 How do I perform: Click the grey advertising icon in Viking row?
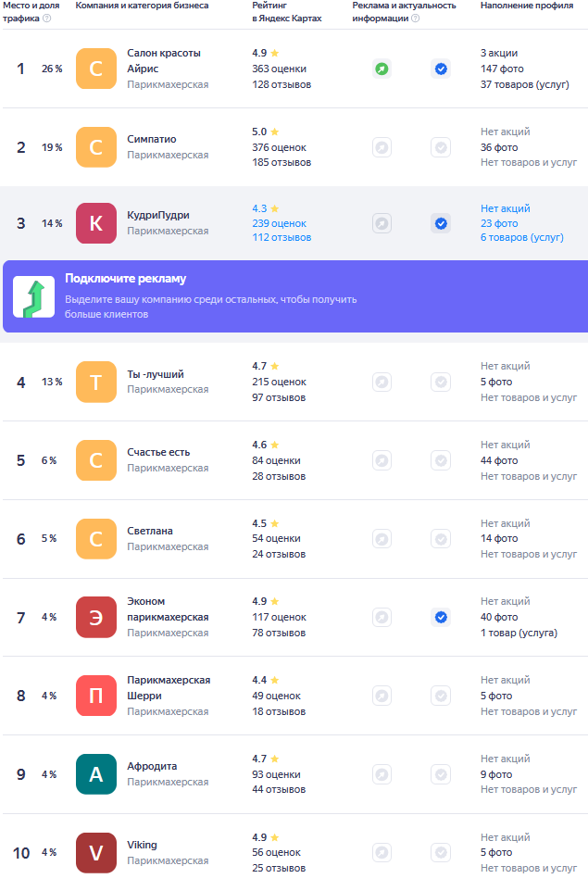[382, 852]
